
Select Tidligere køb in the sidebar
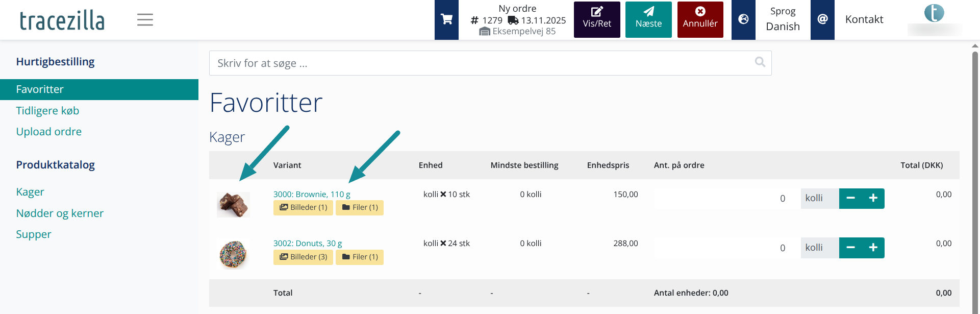point(47,111)
